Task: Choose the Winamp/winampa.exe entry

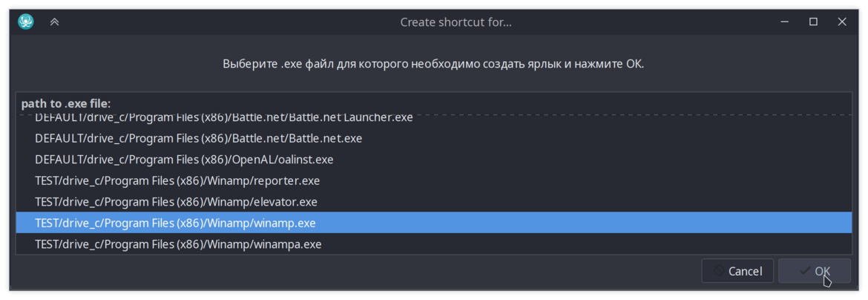Action: click(x=433, y=244)
